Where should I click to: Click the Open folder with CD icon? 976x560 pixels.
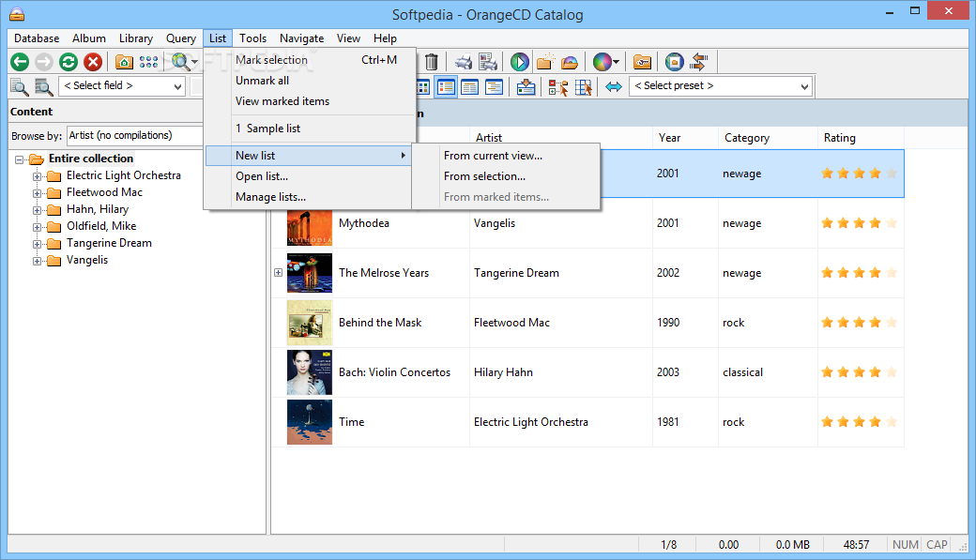coord(570,62)
